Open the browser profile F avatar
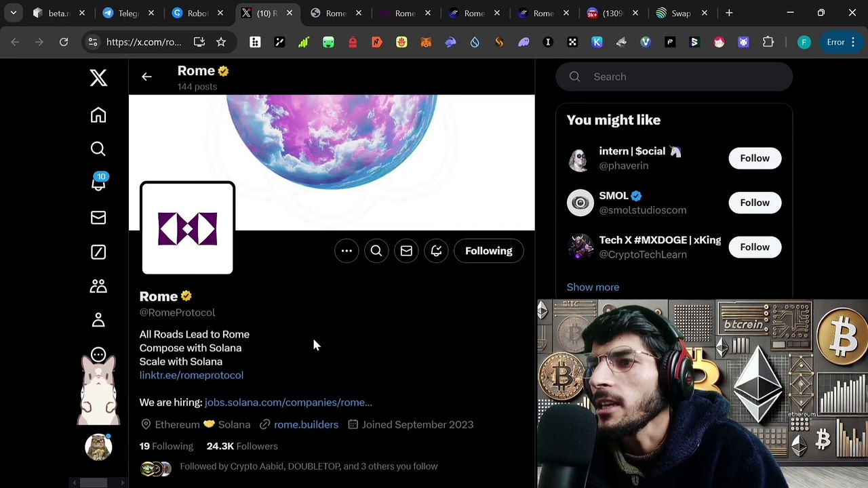868x488 pixels. coord(804,42)
